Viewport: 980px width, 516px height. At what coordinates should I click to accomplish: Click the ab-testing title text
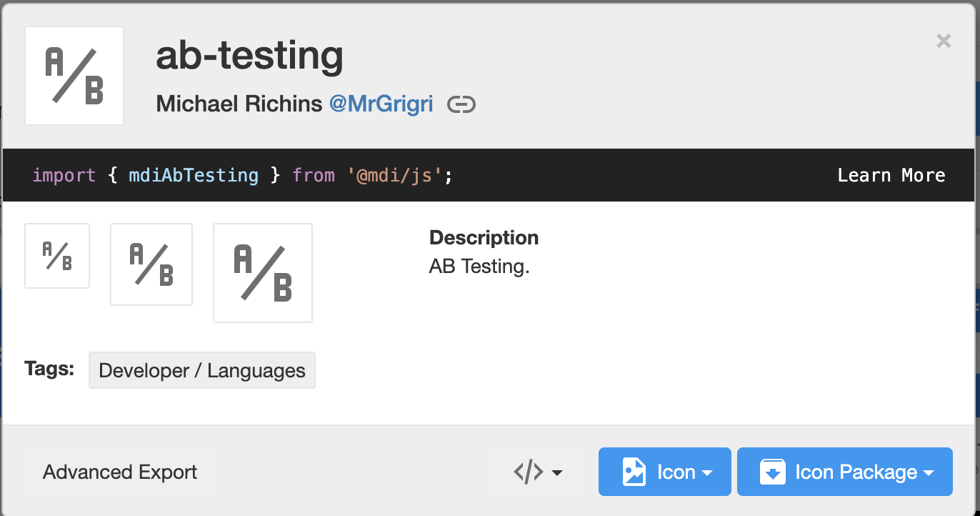coord(250,56)
